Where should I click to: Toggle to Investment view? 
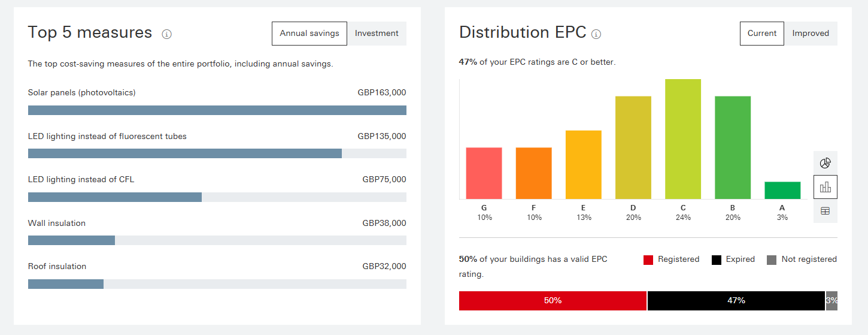pyautogui.click(x=377, y=34)
